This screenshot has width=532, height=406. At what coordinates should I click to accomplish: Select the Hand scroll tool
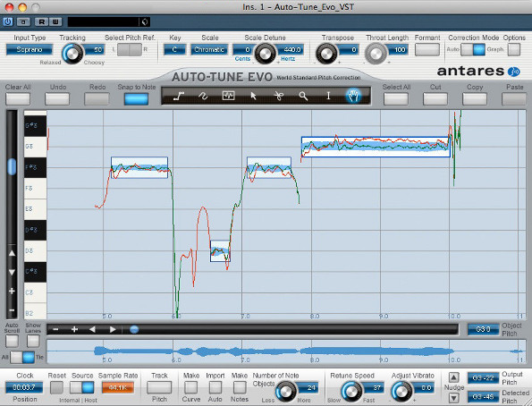pos(353,96)
